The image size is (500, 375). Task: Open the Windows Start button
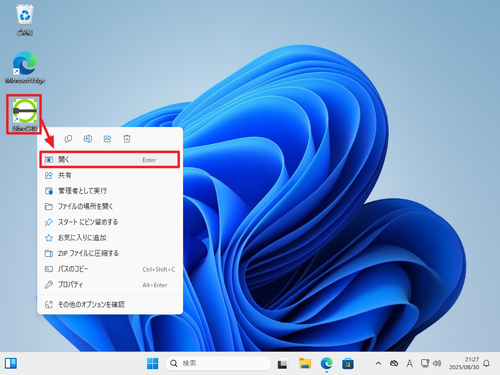[153, 363]
